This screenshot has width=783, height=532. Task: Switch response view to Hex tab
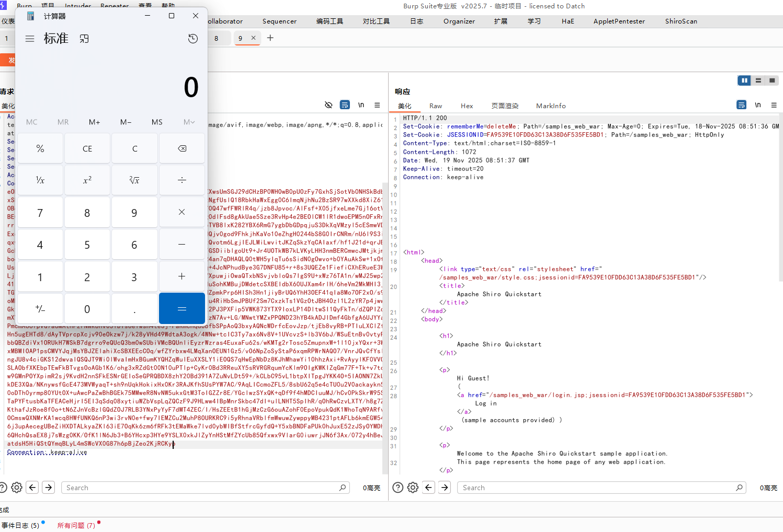467,106
